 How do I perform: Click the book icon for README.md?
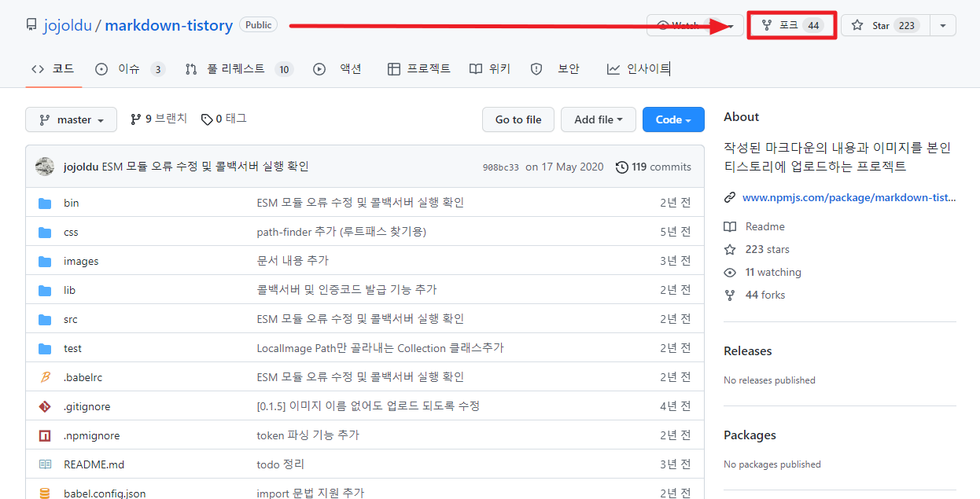pyautogui.click(x=45, y=464)
